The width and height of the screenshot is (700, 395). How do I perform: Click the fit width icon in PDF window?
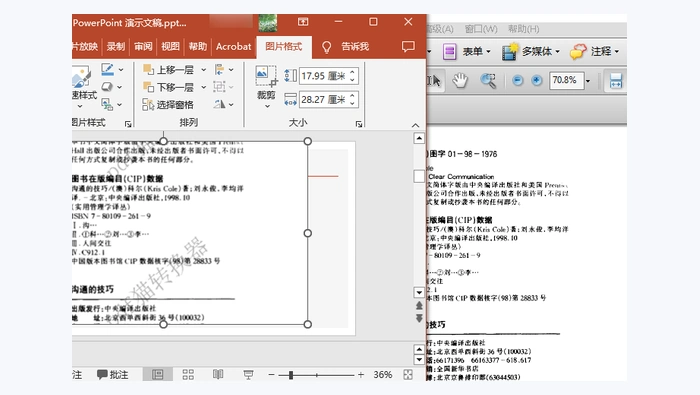(616, 81)
